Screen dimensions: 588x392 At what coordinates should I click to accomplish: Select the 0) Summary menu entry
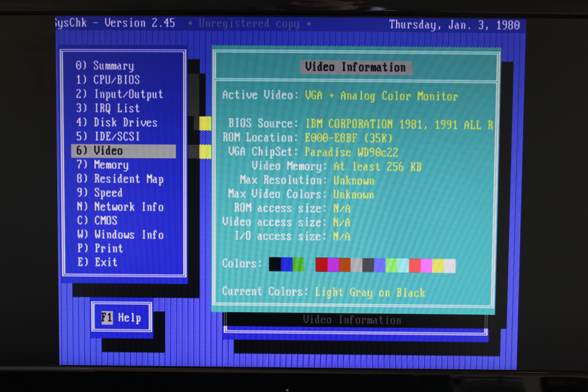click(x=105, y=66)
